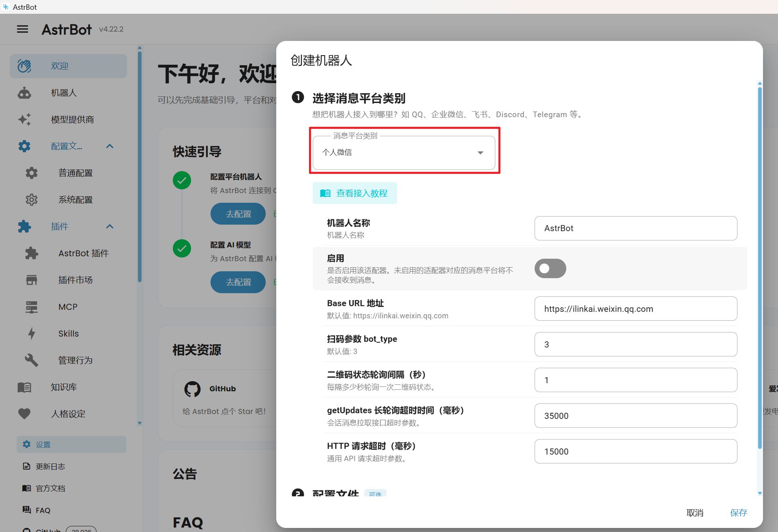This screenshot has width=778, height=532.
Task: Click the 选择消息平台类别 step heading
Action: click(359, 98)
